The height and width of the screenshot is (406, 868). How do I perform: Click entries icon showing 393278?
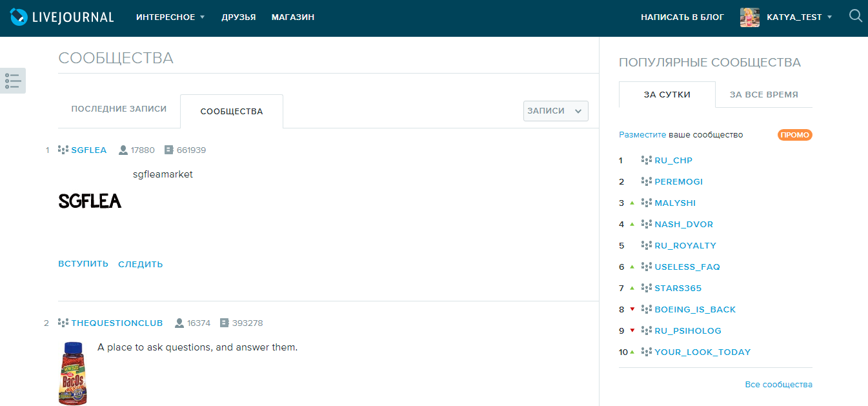pos(225,323)
